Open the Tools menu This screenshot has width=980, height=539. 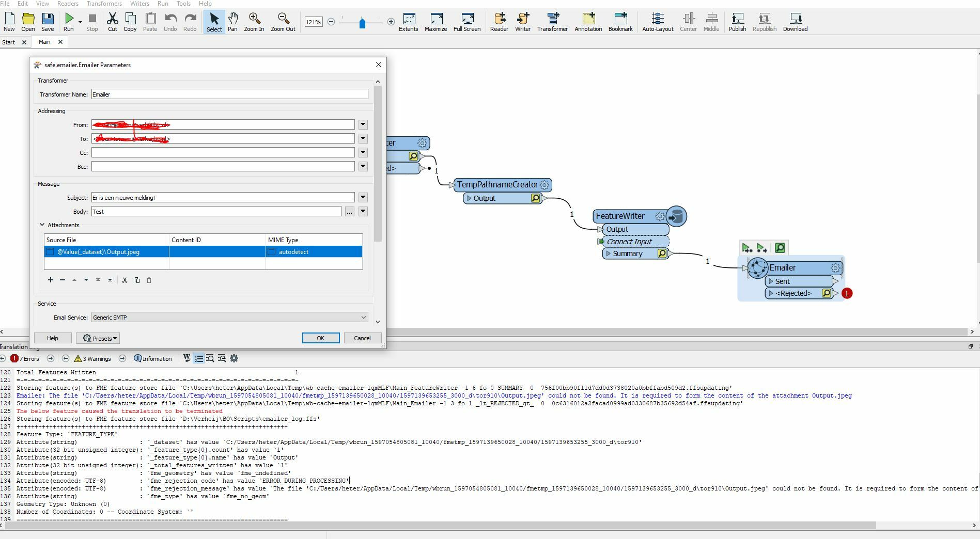183,3
